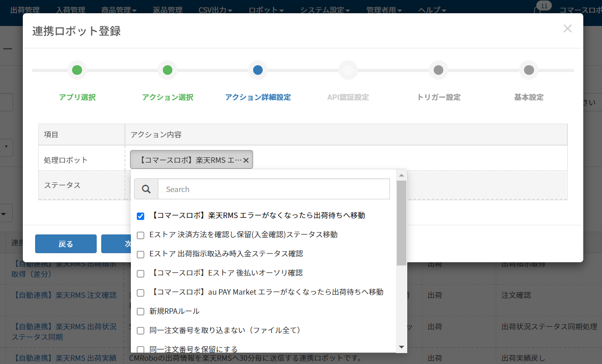Click the scroll up arrow of list

click(401, 175)
